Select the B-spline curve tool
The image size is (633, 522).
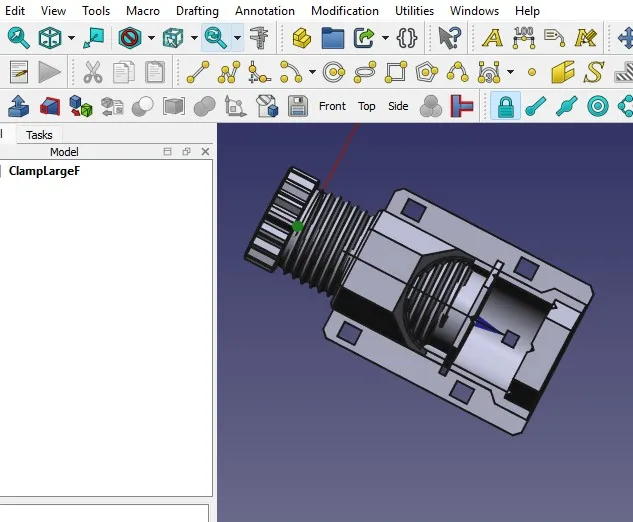458,72
